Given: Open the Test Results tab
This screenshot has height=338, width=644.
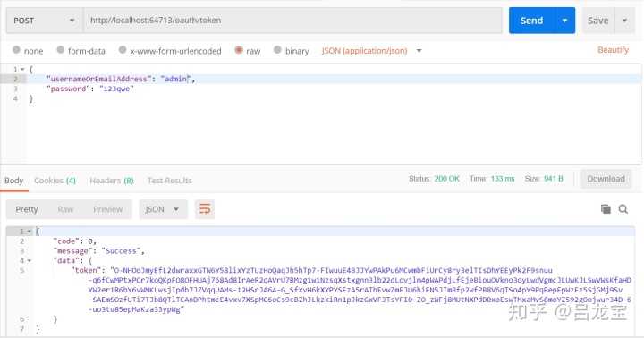Looking at the screenshot, I should coord(170,181).
